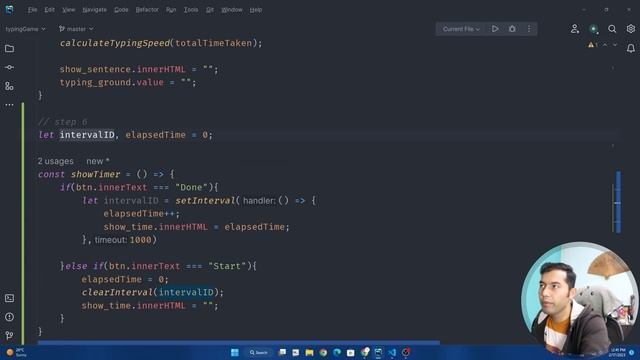Open the Commit tool window
This screenshot has height=360, width=640.
point(9,67)
